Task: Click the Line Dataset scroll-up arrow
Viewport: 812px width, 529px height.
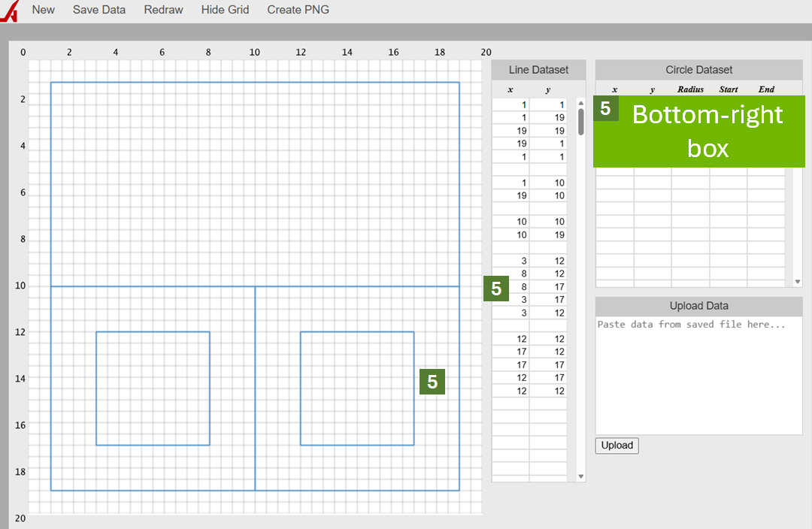Action: click(580, 103)
